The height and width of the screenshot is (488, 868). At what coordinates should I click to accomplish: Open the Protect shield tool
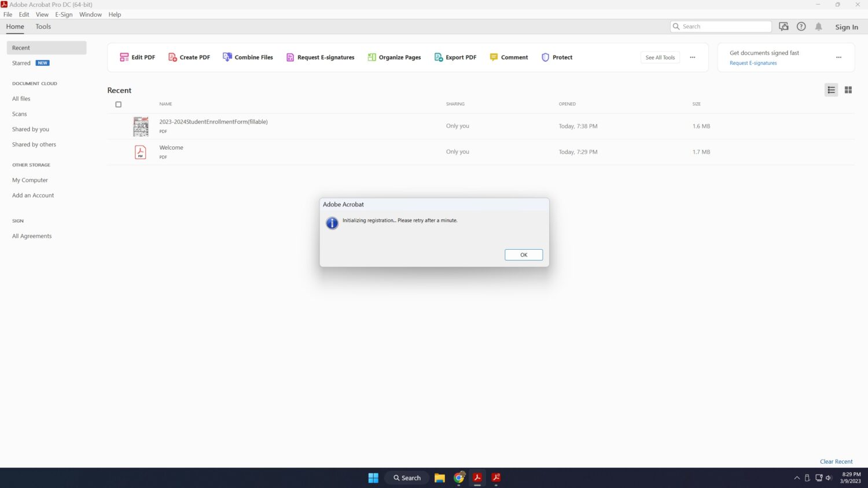tap(545, 57)
